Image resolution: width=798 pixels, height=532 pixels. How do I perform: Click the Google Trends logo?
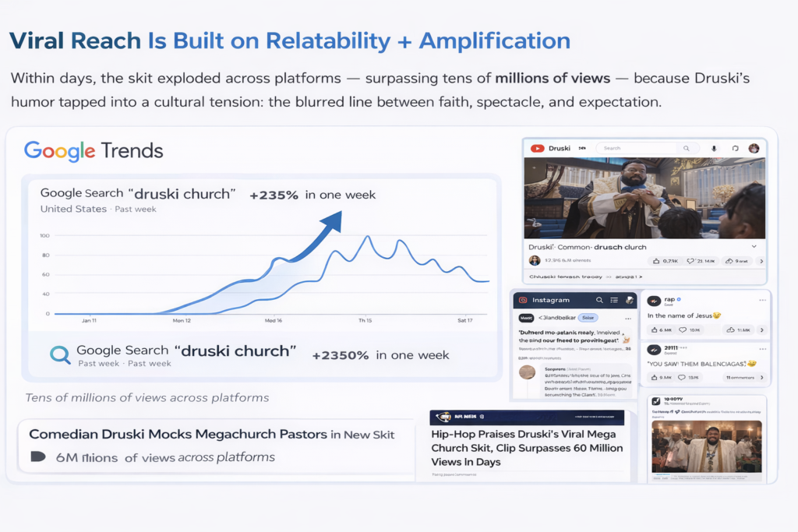(x=94, y=150)
